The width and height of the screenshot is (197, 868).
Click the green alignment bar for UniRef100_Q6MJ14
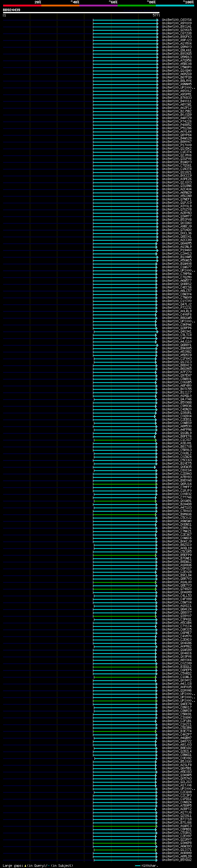[125, 484]
